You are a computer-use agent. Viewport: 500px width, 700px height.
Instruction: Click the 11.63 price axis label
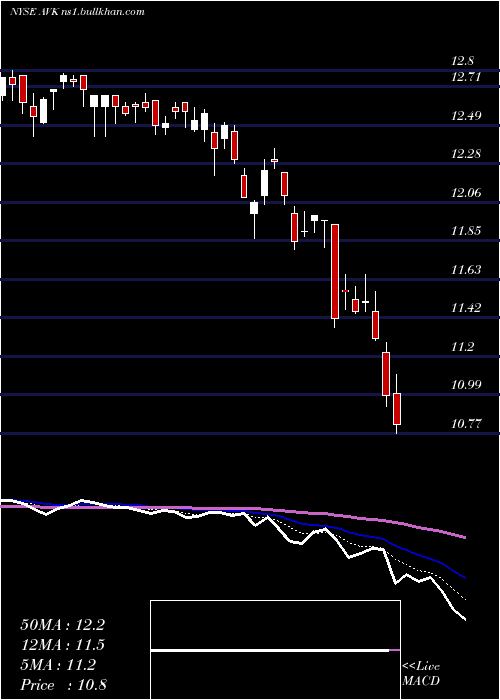pos(466,270)
